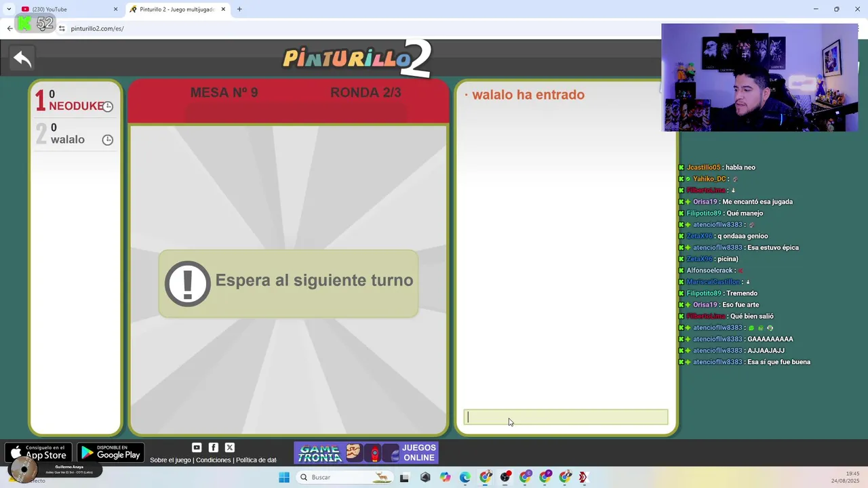Image resolution: width=868 pixels, height=488 pixels.
Task: Open Pinturillo's YouTube icon in the footer
Action: pos(197,447)
